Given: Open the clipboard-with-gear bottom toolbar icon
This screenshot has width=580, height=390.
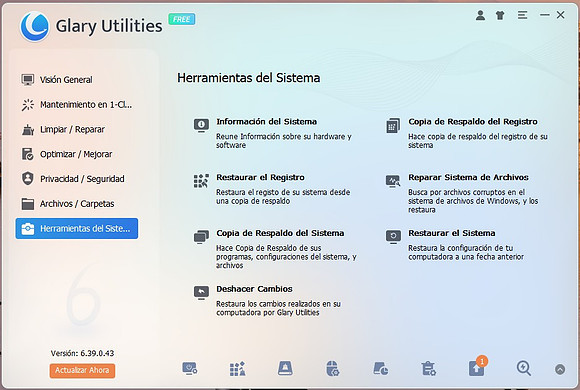Looking at the screenshot, I should [x=428, y=369].
